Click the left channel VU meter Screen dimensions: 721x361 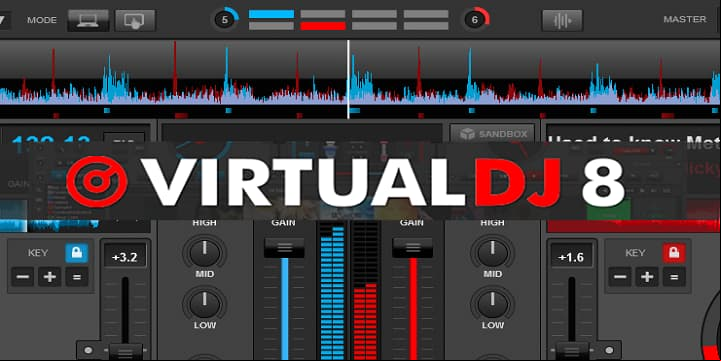(332, 292)
